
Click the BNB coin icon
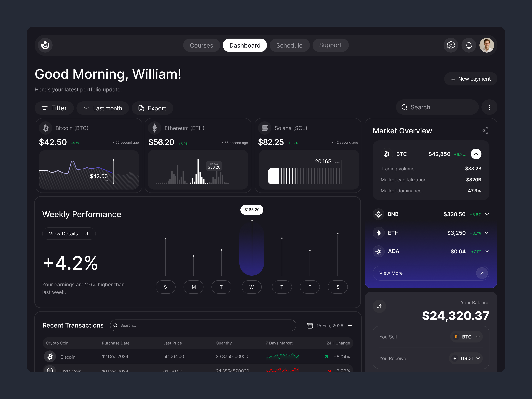(x=379, y=214)
